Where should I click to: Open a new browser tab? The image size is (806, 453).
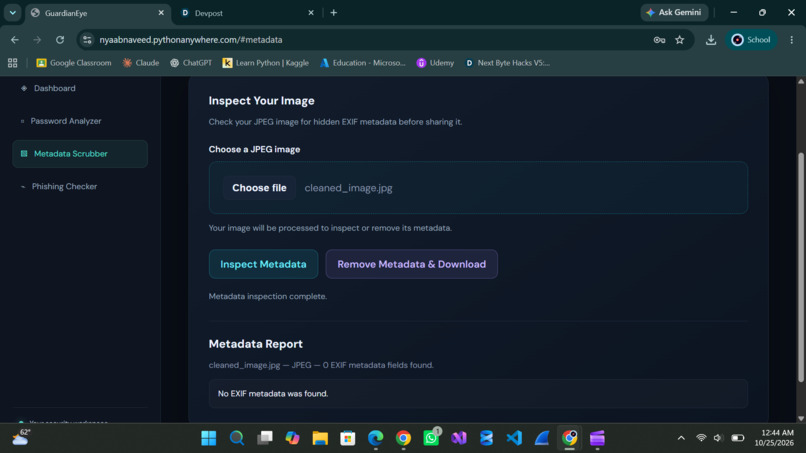[334, 13]
